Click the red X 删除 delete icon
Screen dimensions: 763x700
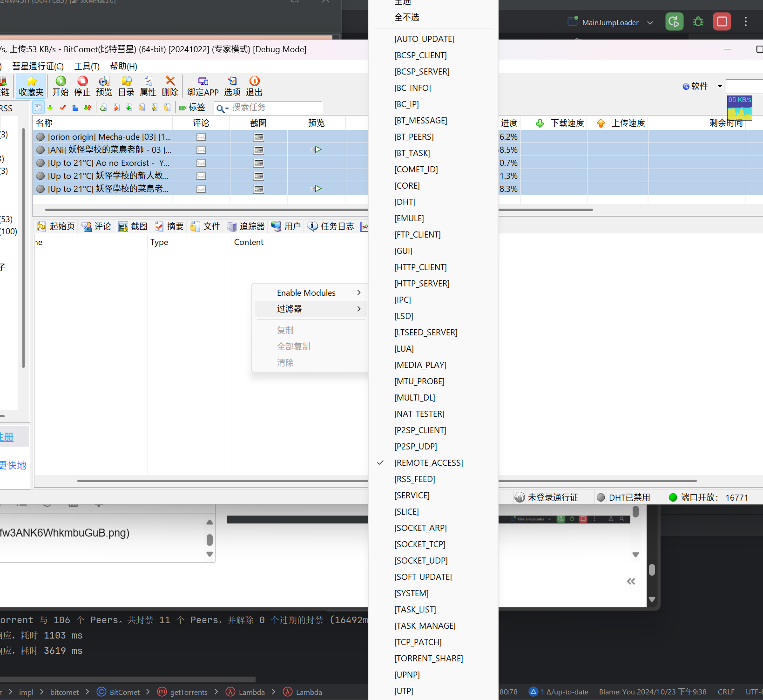170,81
